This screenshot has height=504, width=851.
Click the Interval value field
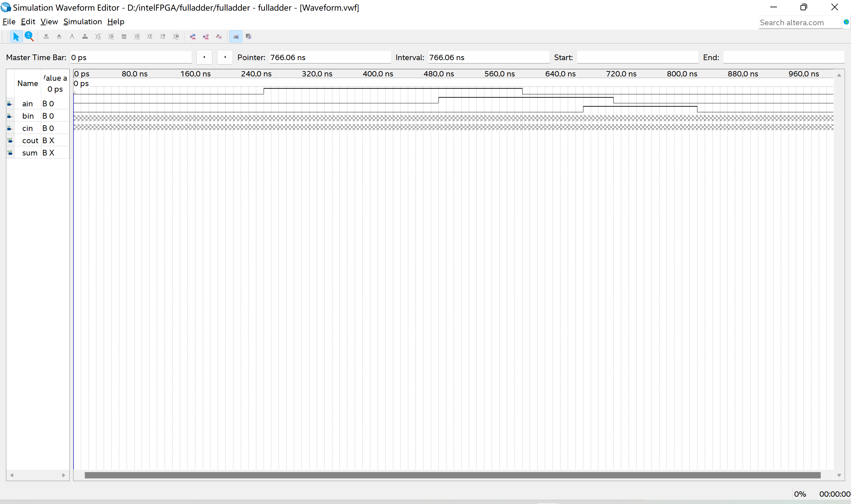click(489, 57)
